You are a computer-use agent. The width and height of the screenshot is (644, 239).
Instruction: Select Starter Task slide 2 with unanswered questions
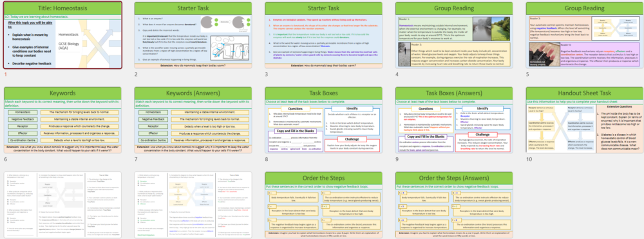tap(193, 35)
